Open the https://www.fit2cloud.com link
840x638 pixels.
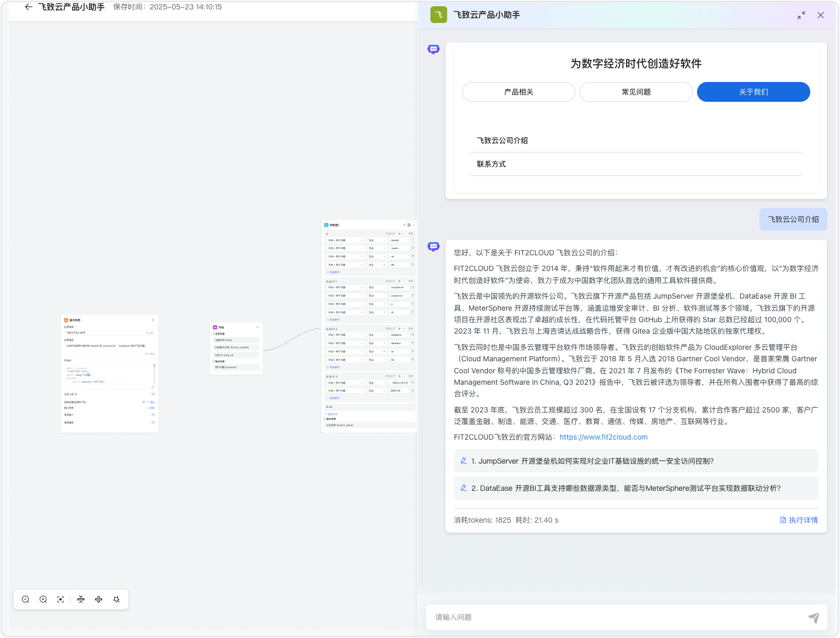(x=604, y=437)
